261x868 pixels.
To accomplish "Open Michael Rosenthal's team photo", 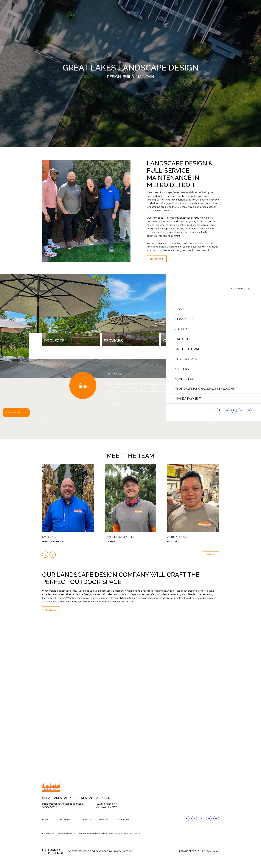I will [130, 498].
